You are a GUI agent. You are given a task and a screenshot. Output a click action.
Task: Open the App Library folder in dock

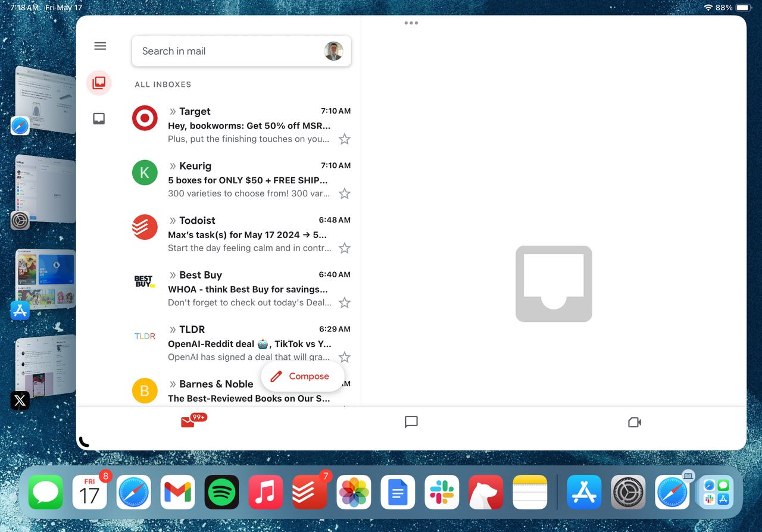(717, 492)
